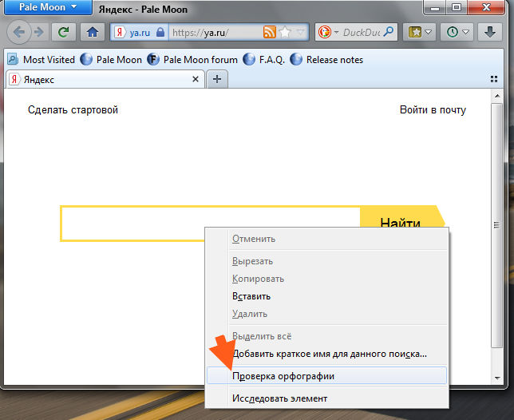Click the RSS feed icon in the address bar
The image size is (514, 420).
click(270, 32)
